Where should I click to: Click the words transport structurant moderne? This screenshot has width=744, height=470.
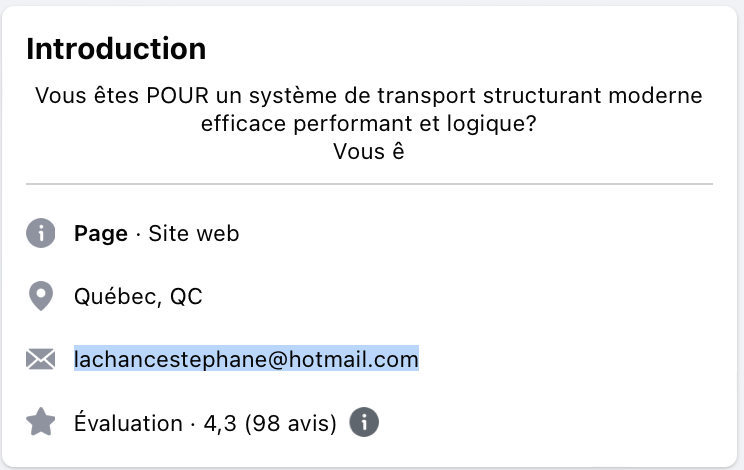click(x=540, y=96)
